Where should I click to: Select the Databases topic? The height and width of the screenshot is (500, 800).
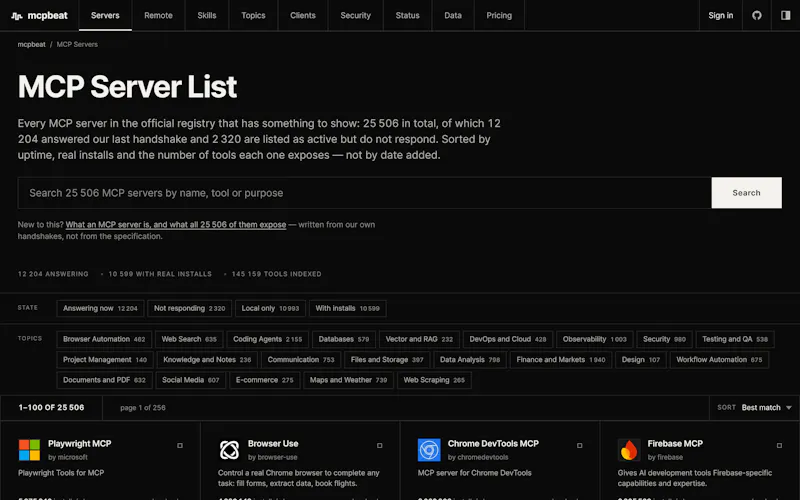[344, 339]
